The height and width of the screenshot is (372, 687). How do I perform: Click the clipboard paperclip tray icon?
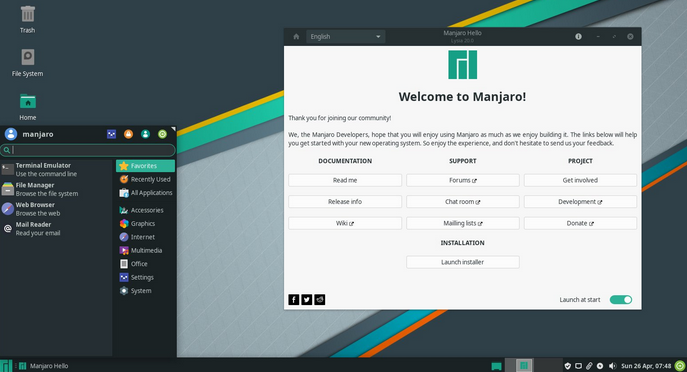click(x=589, y=366)
